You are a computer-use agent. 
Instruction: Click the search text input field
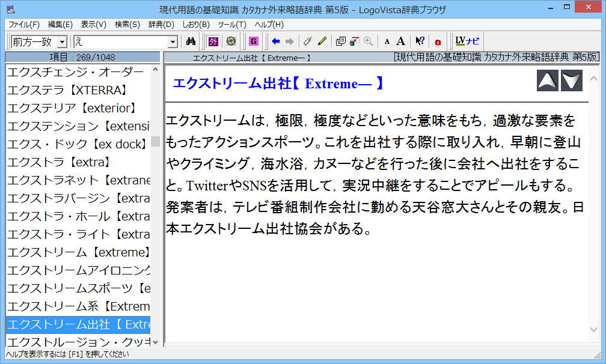click(120, 42)
